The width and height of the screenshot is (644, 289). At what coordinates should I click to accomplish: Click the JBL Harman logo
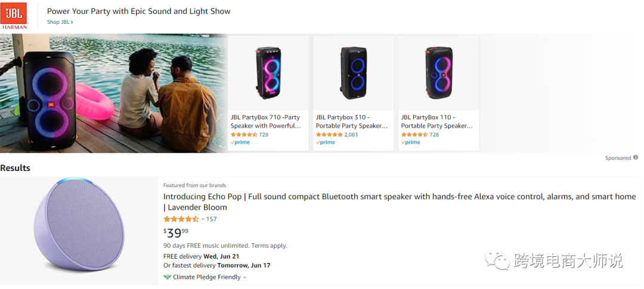(x=14, y=16)
